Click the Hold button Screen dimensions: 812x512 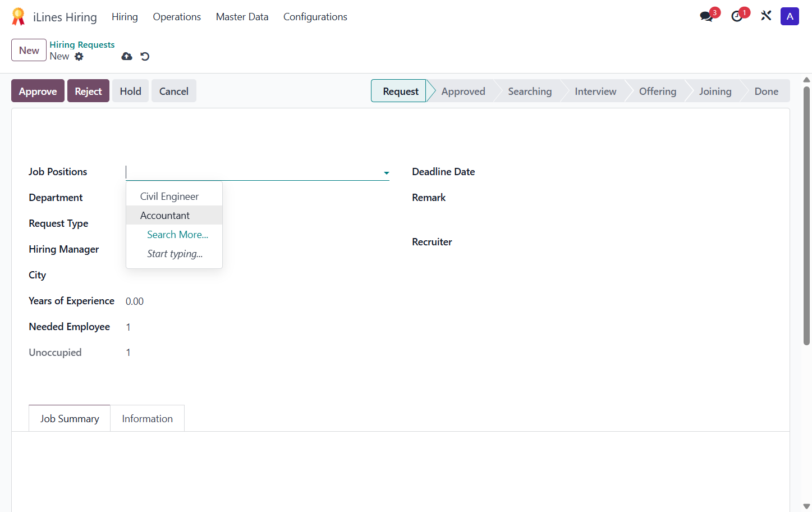click(130, 91)
